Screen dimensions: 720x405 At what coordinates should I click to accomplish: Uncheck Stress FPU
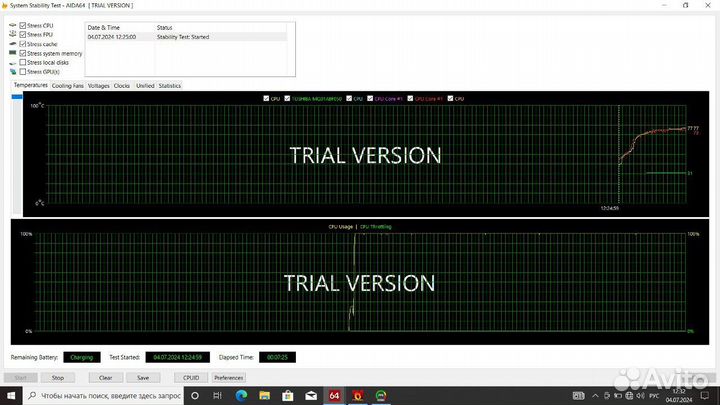click(x=22, y=34)
